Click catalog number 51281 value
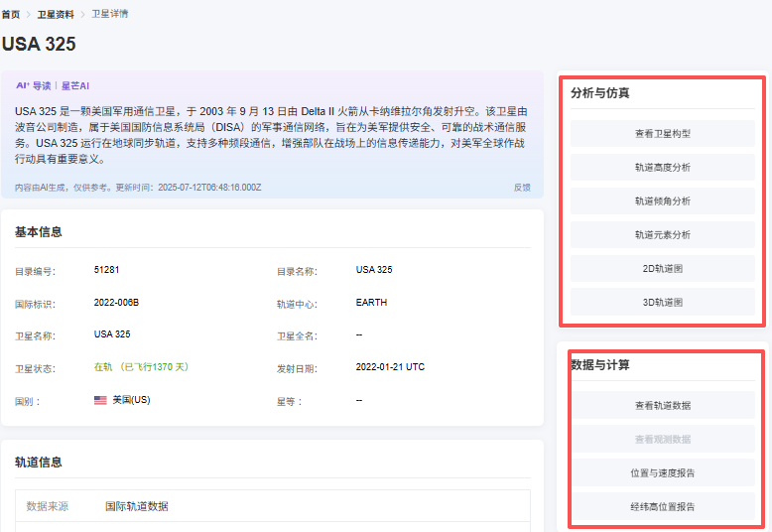 tap(106, 270)
